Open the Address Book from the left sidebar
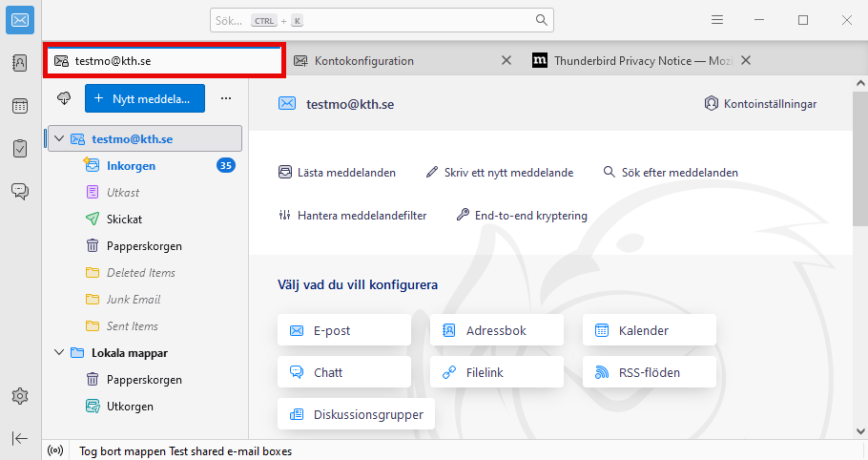868x460 pixels. 20,63
